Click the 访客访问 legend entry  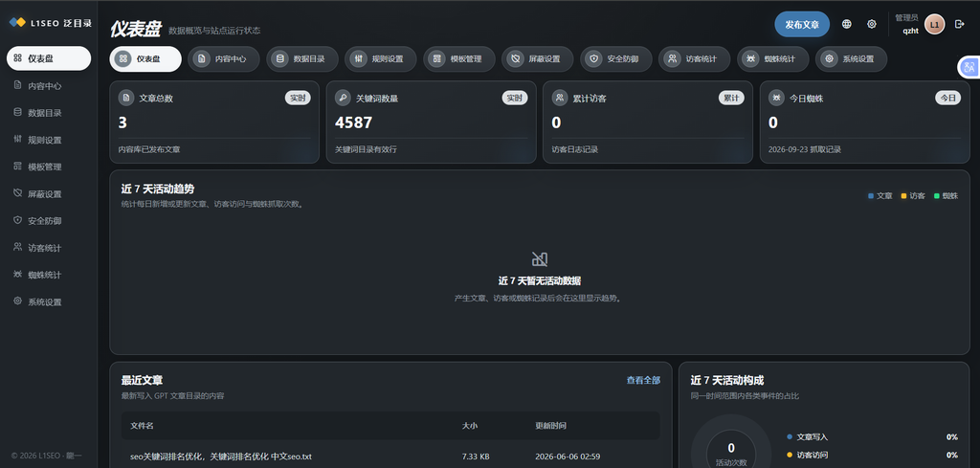tap(873, 455)
